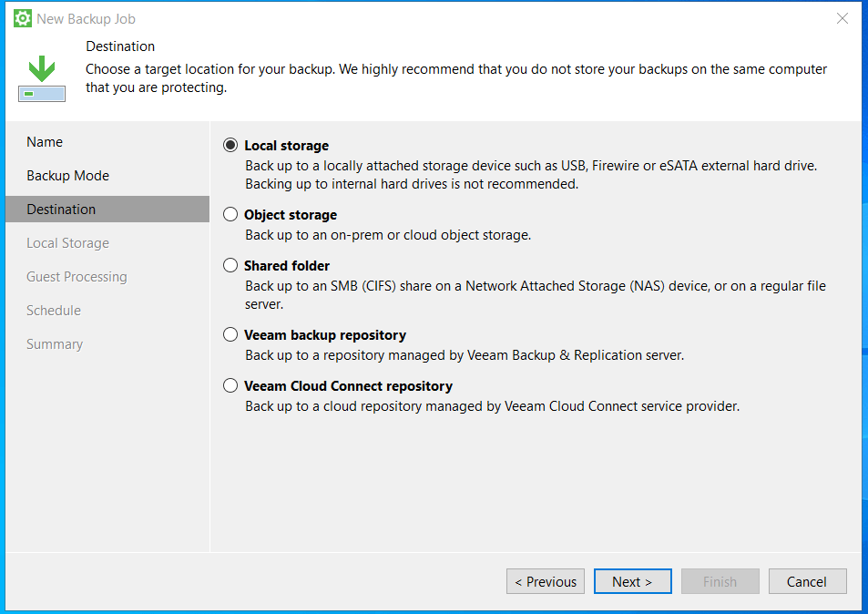Select the Shared folder radio button

pos(230,266)
